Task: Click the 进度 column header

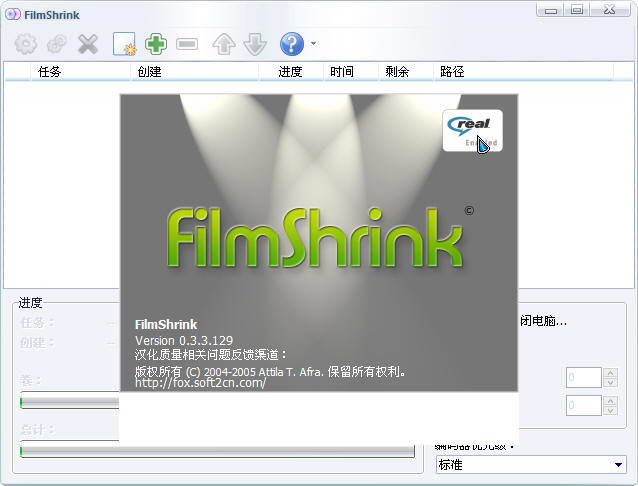Action: [x=291, y=72]
